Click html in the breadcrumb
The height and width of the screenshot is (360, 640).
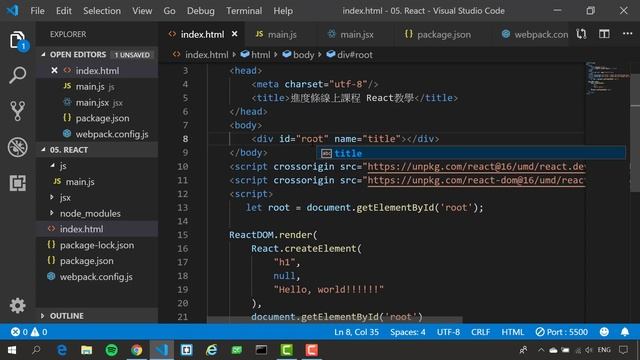point(256,55)
